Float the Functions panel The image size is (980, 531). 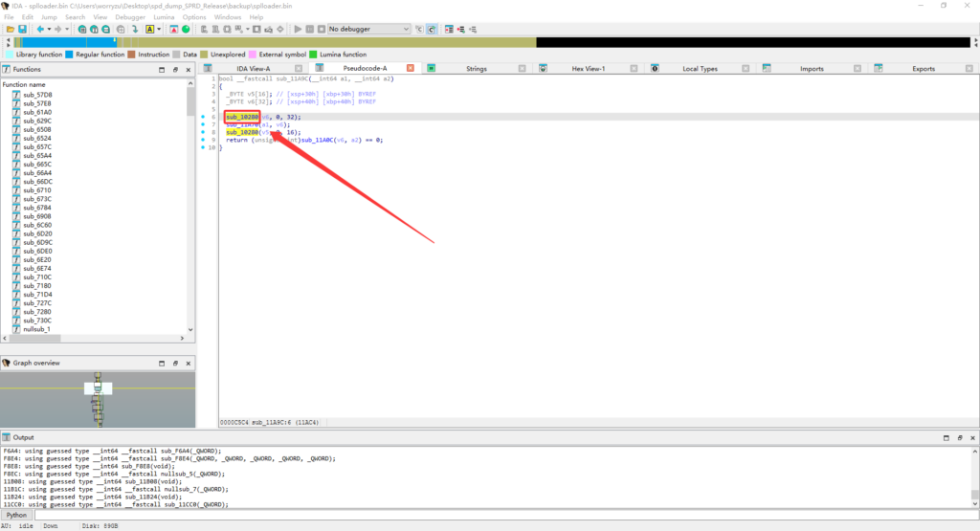pyautogui.click(x=175, y=70)
